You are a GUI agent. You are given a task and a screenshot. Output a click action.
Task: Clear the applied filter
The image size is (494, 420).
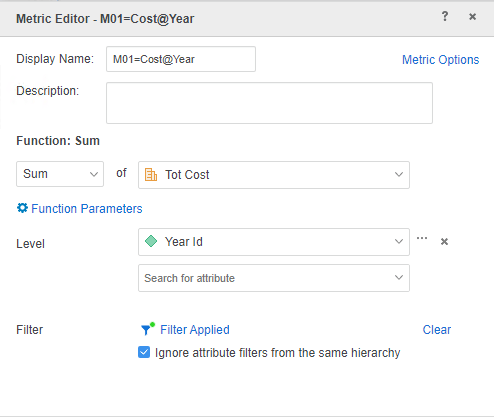pos(437,330)
